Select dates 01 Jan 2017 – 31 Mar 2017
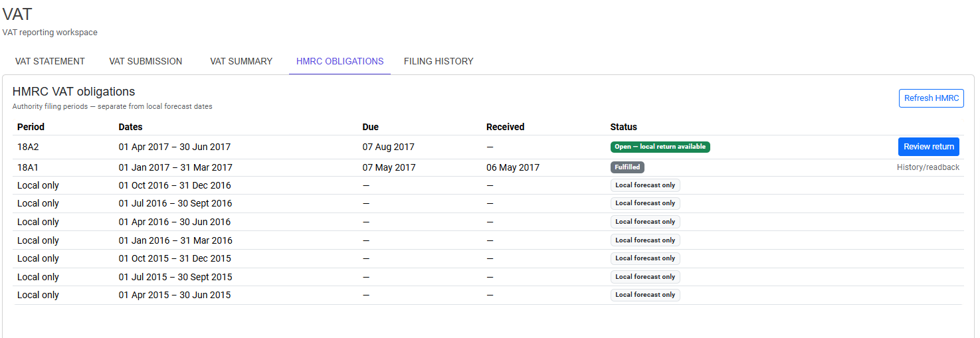Viewport: 980px width, 338px height. (x=175, y=167)
